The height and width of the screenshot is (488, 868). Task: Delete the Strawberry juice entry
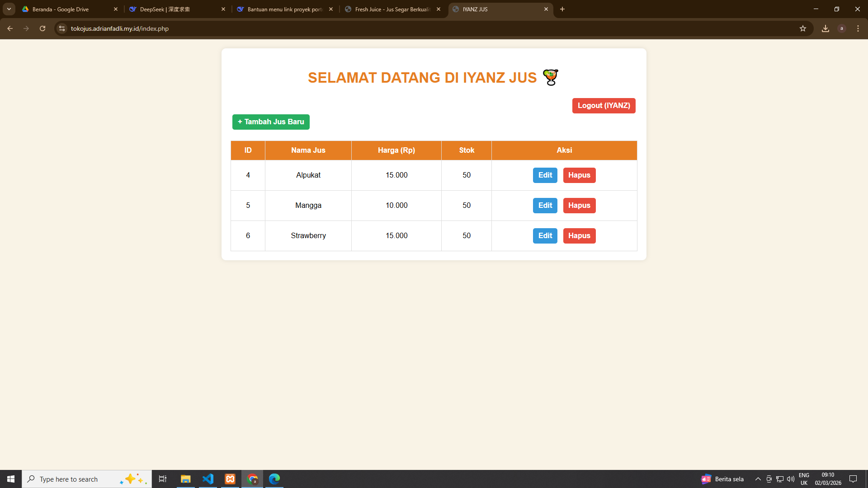(x=579, y=236)
